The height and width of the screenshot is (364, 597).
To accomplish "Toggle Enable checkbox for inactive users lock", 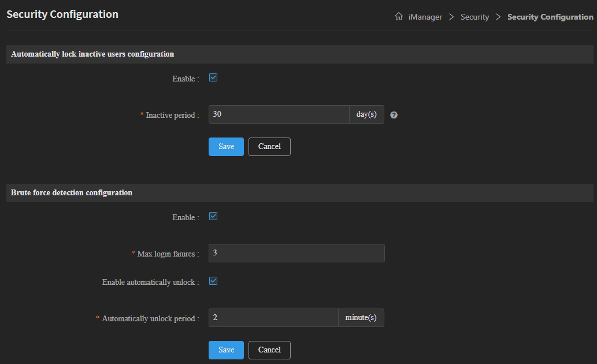I will point(213,77).
